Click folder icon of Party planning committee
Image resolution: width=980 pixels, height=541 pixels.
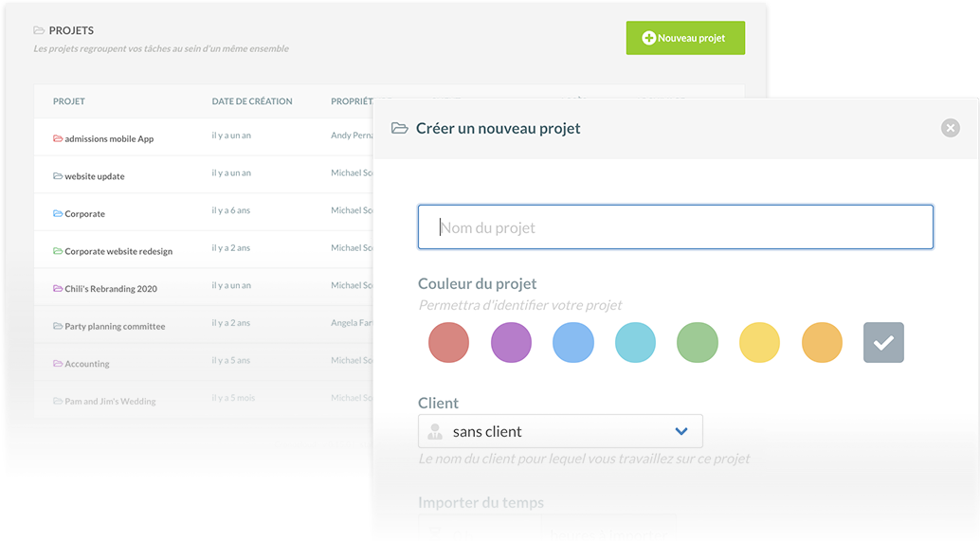pos(58,326)
